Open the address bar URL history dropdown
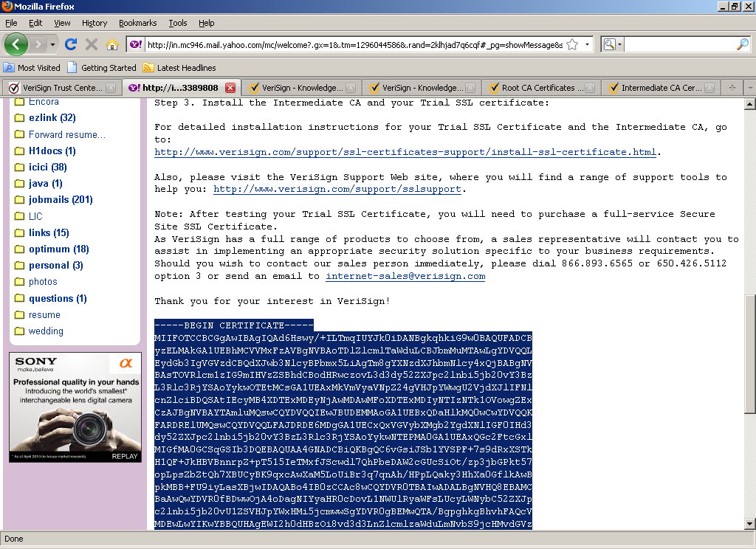The width and height of the screenshot is (756, 549). (x=587, y=44)
